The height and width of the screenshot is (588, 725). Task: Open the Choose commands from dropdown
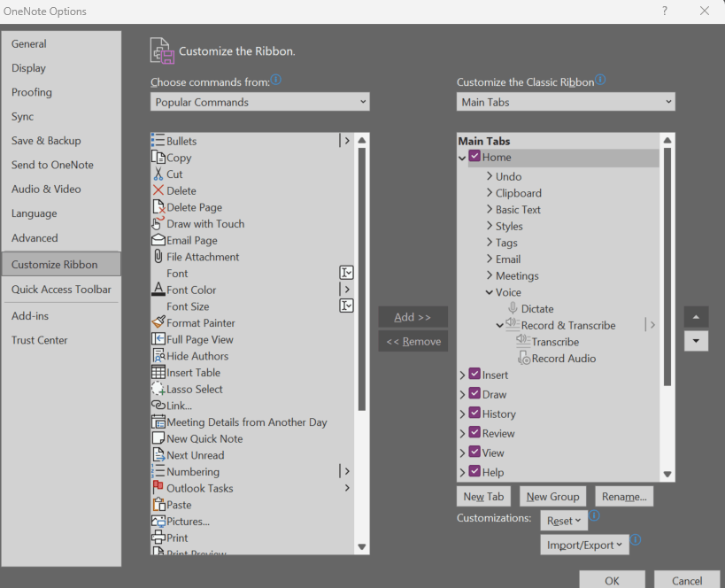coord(260,102)
